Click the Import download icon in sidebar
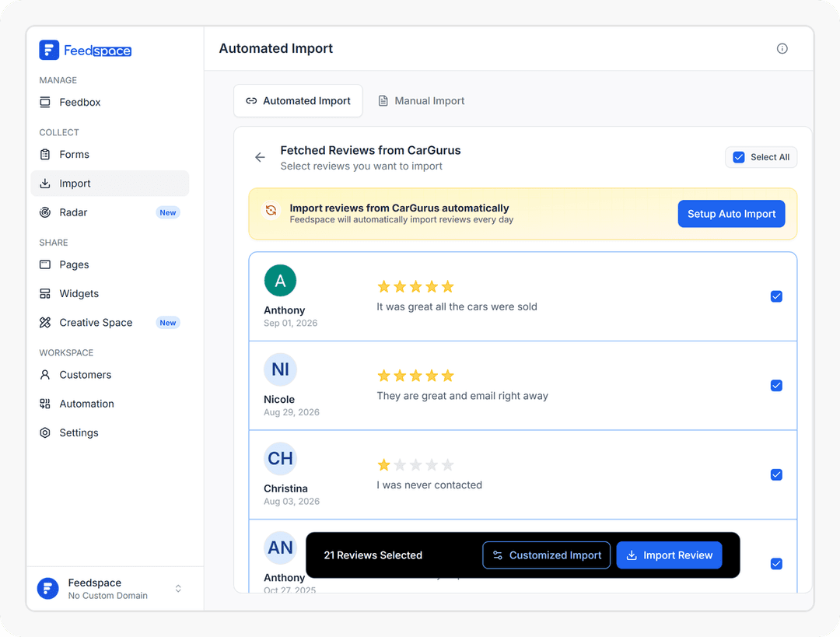840x637 pixels. click(x=45, y=184)
